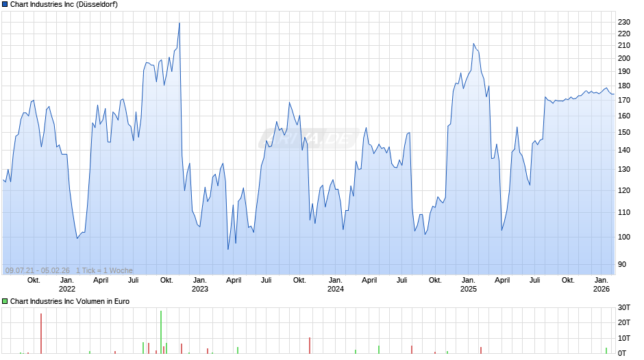Click the price axis value 220
The image size is (644, 360).
coord(624,34)
